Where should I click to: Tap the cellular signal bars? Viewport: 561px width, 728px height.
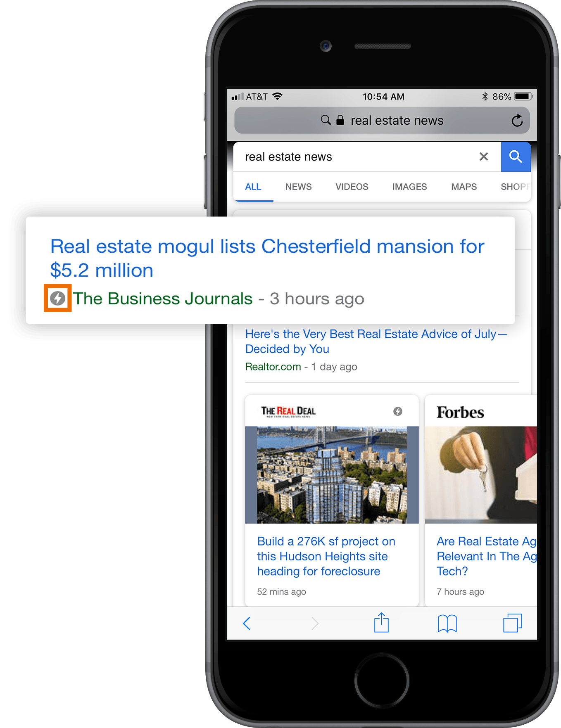coord(238,97)
